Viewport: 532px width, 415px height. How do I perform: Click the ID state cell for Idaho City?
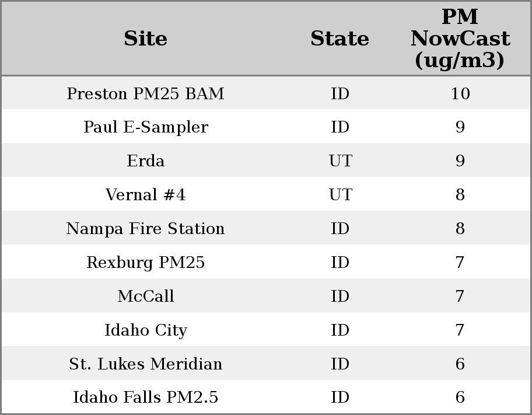340,330
